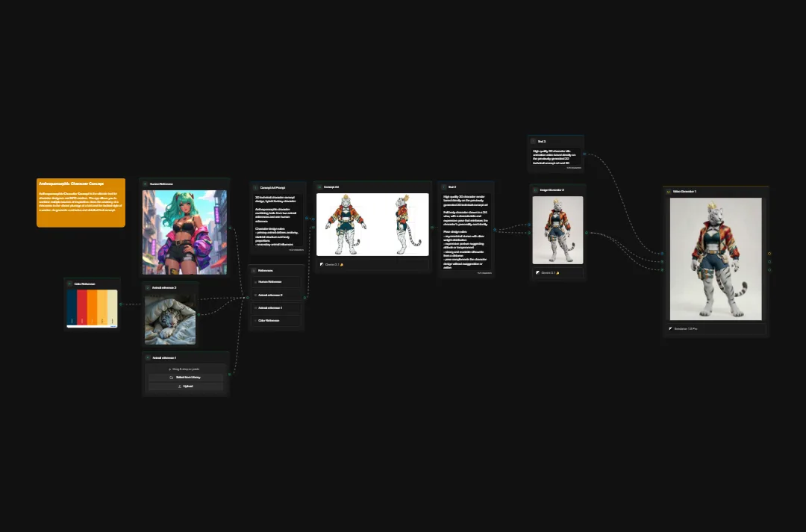Click the Image Generator 2 node header icon
The image size is (806, 532).
tap(535, 190)
